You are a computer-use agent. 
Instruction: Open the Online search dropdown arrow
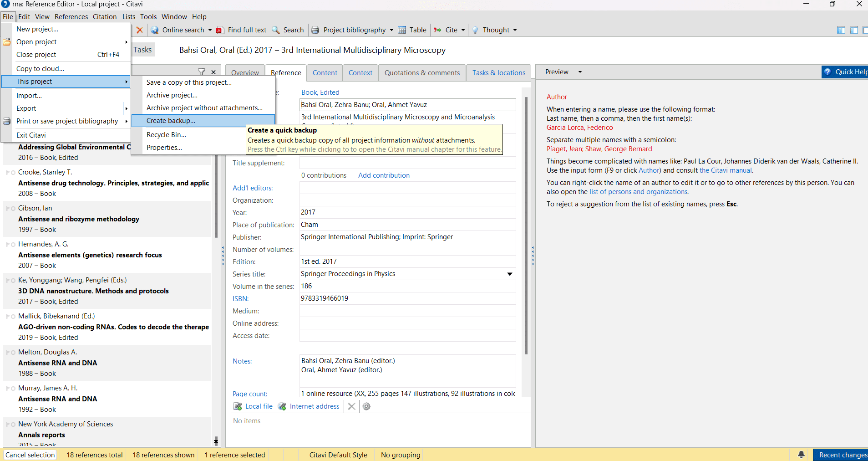[x=210, y=30]
